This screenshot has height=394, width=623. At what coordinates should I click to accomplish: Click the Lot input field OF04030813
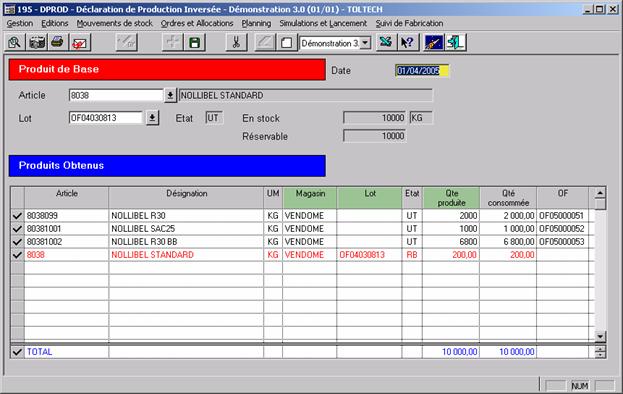point(106,118)
